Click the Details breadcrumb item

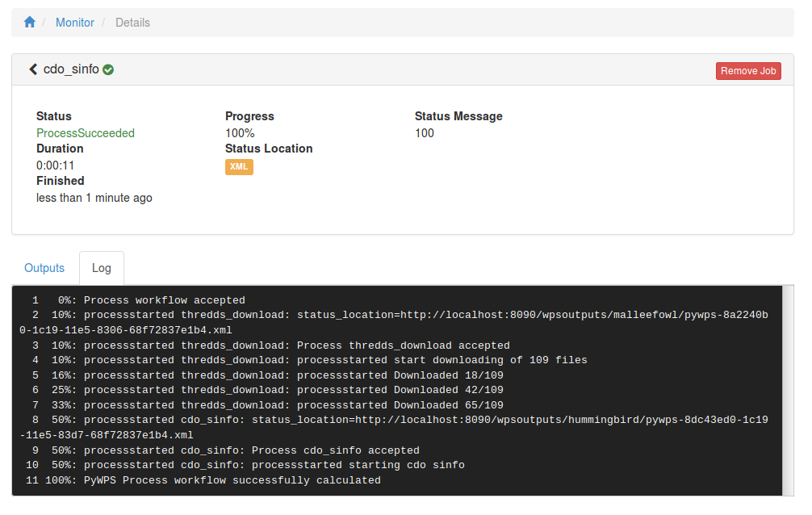tap(132, 23)
